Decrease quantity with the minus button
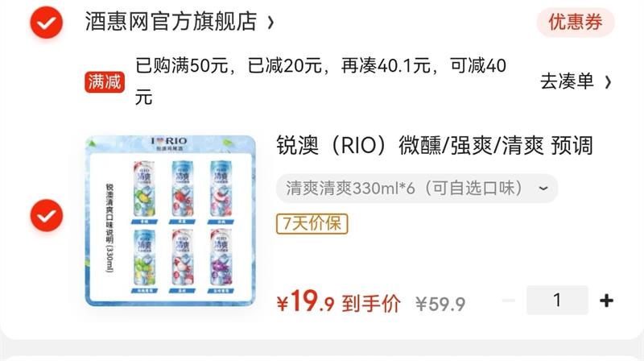This screenshot has width=644, height=361. point(509,301)
